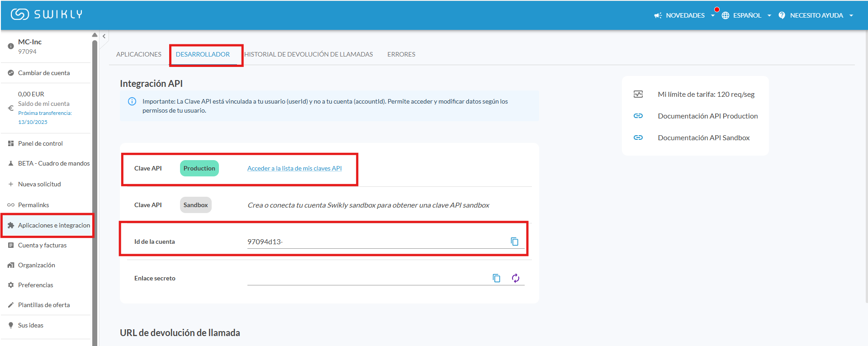Image resolution: width=868 pixels, height=346 pixels.
Task: Click the help question mark icon
Action: pos(782,15)
